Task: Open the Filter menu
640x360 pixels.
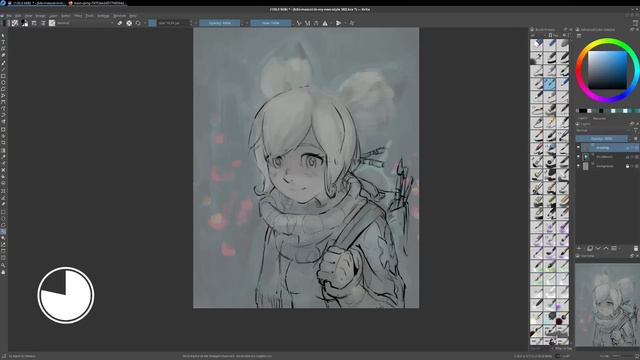Action: (78, 16)
